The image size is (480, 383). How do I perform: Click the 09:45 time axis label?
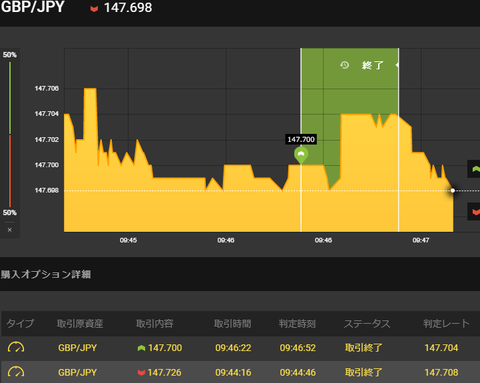point(128,240)
